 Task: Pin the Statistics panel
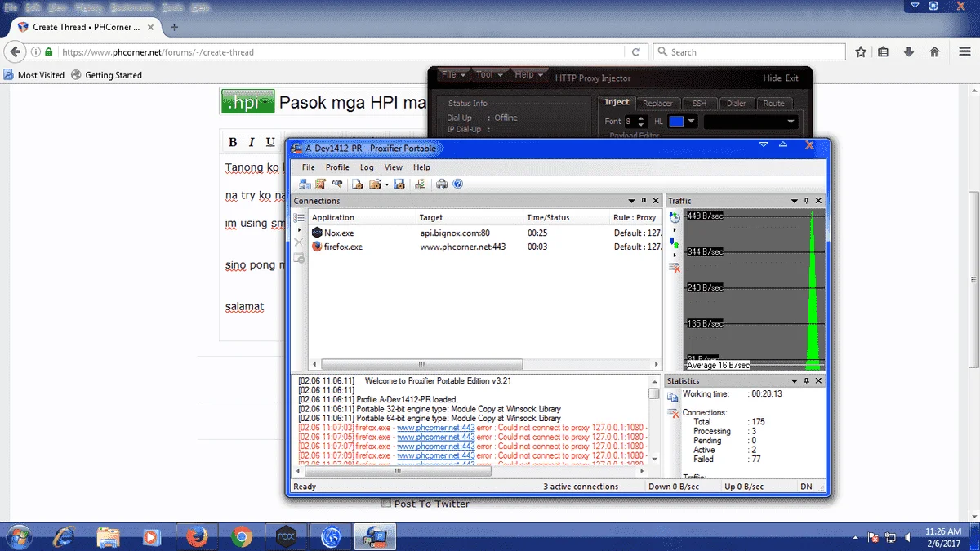807,381
